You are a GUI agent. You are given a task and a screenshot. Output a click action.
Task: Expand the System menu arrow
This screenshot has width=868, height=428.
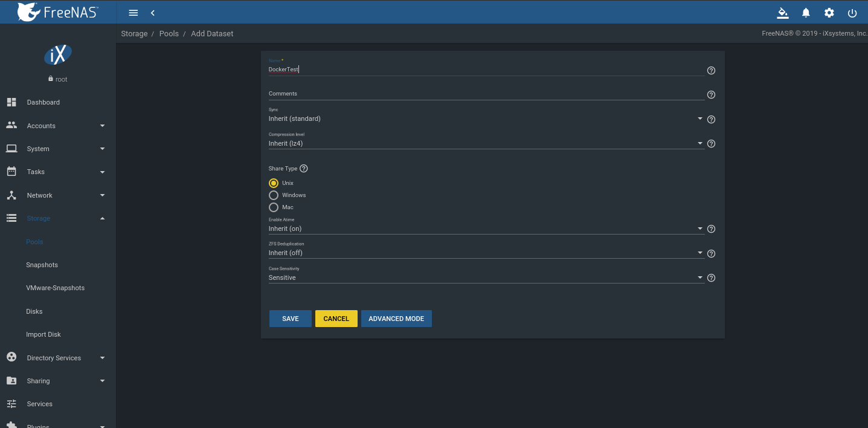102,149
